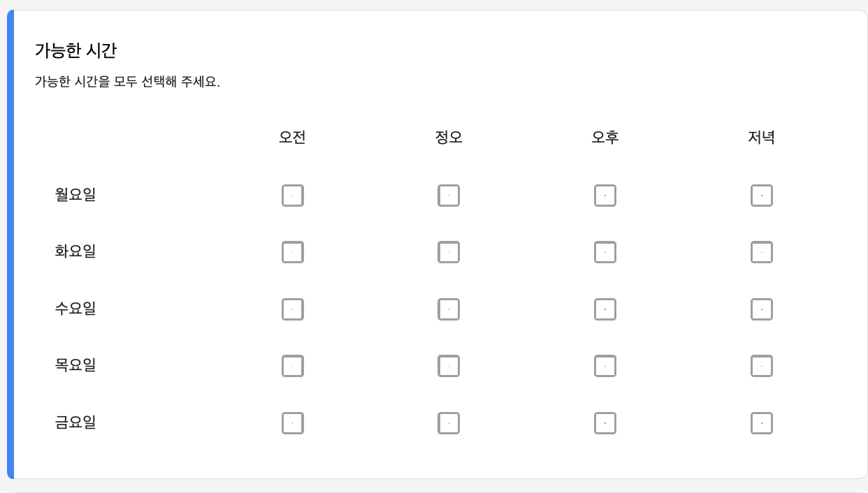Viewport: 868px width, 493px height.
Task: Mark 목요일 오후 as available
Action: [x=605, y=365]
